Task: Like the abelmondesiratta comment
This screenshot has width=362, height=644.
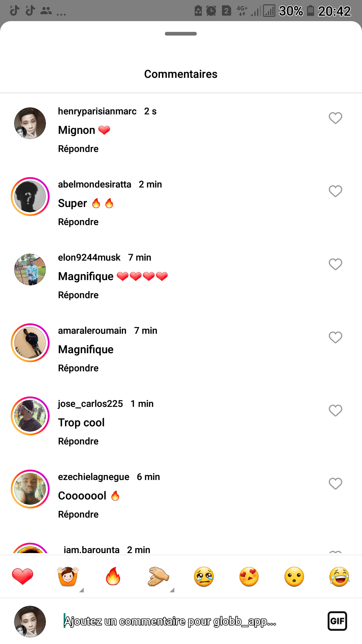Action: point(335,191)
